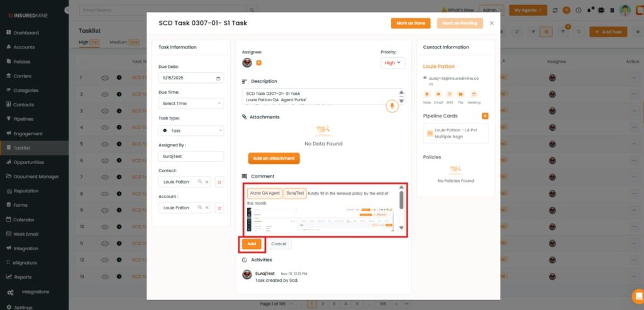
Task: Add another assignee using the plus icon
Action: click(x=258, y=62)
